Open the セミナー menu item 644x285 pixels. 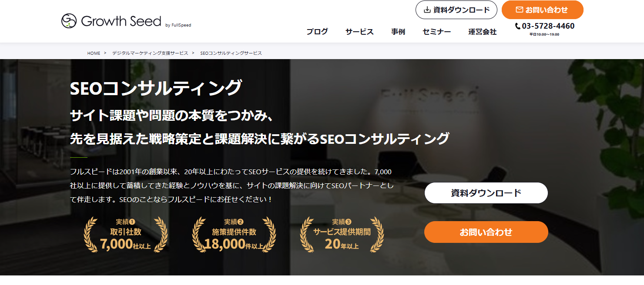(436, 32)
